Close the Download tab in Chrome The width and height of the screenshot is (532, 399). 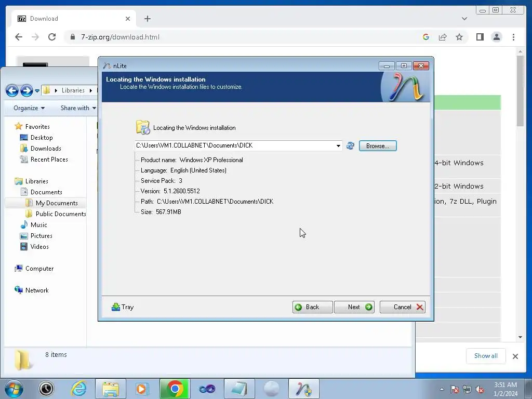[128, 19]
